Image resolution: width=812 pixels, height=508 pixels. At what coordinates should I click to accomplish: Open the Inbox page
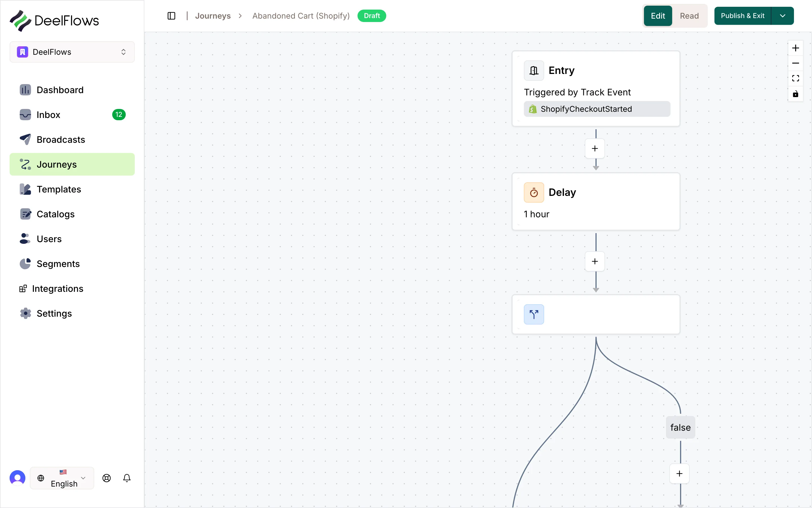[x=72, y=115]
